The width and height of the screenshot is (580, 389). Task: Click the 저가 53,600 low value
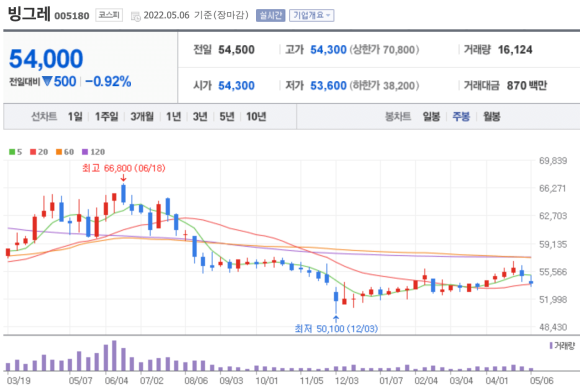[328, 85]
